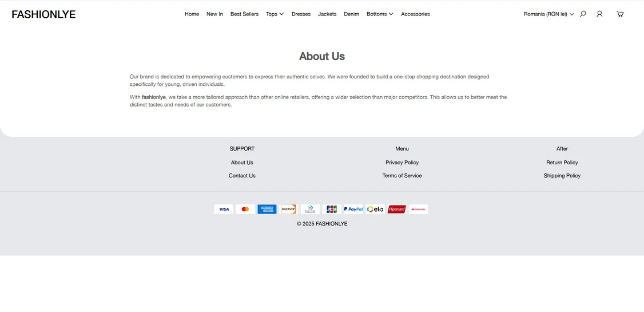Click the © 2025 FASHIONLYE copyright text
644x312 pixels.
click(322, 224)
